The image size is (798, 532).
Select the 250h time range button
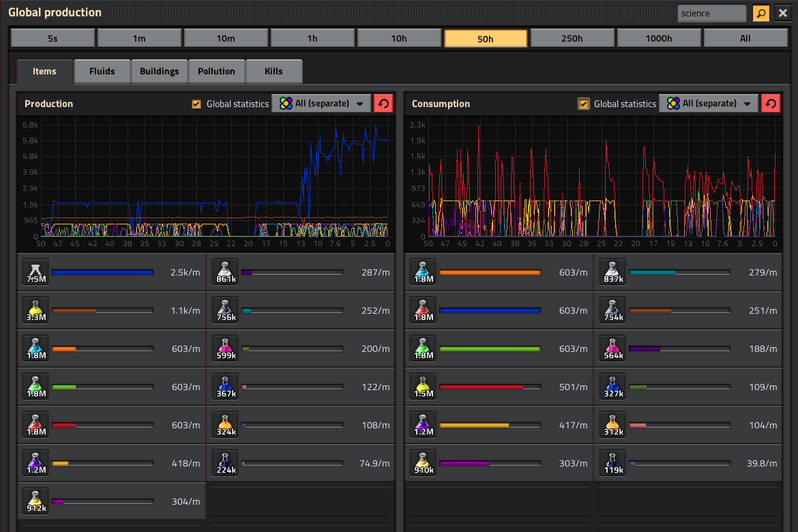click(572, 38)
